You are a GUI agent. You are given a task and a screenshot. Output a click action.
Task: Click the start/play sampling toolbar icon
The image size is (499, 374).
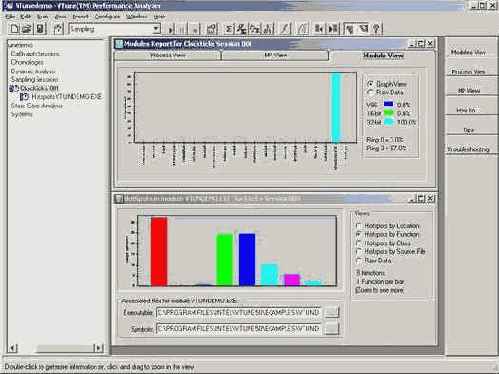(171, 29)
